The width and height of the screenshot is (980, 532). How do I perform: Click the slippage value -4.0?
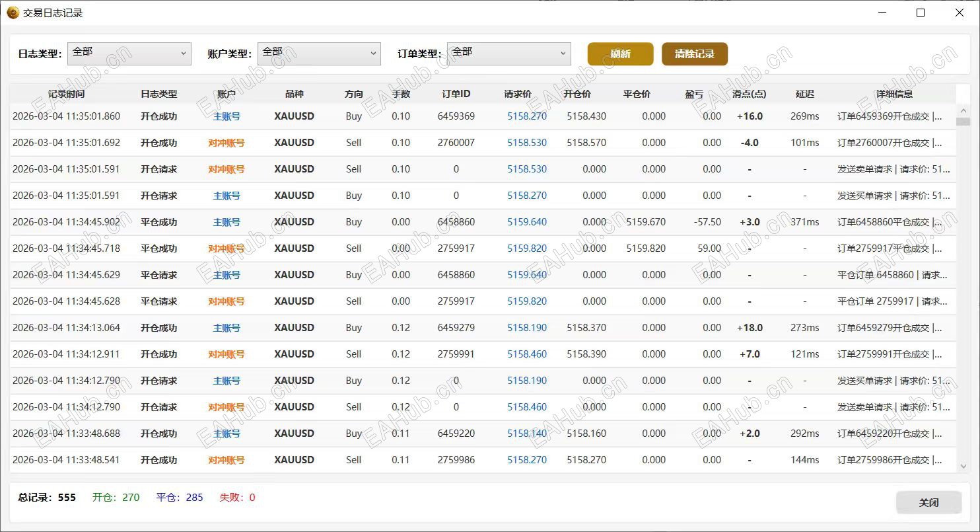click(750, 143)
